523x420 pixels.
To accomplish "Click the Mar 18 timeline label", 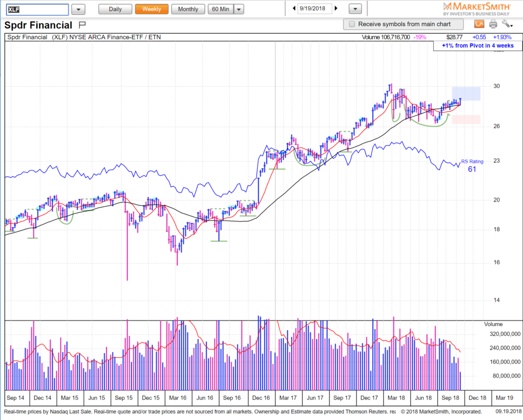I will 396,398.
